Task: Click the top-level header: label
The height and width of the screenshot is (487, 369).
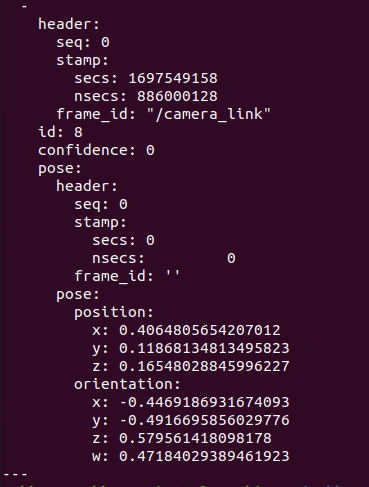Action: [69, 24]
